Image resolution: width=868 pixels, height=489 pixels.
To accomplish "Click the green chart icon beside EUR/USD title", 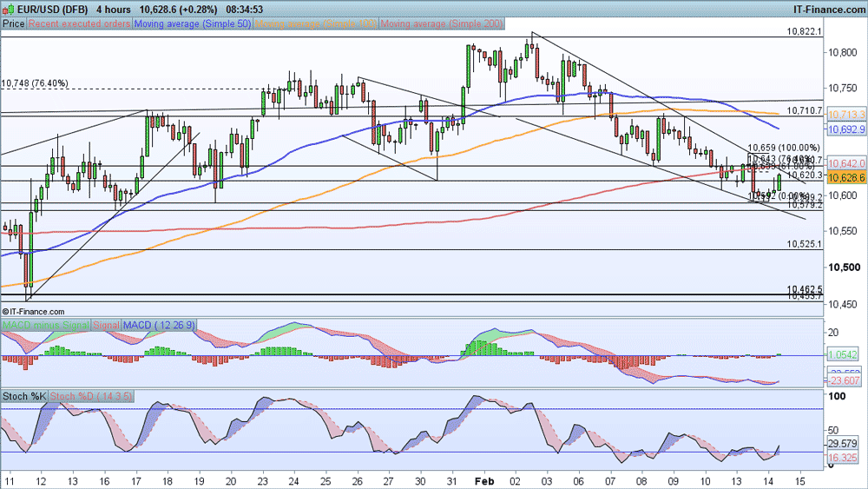I will click(x=8, y=9).
